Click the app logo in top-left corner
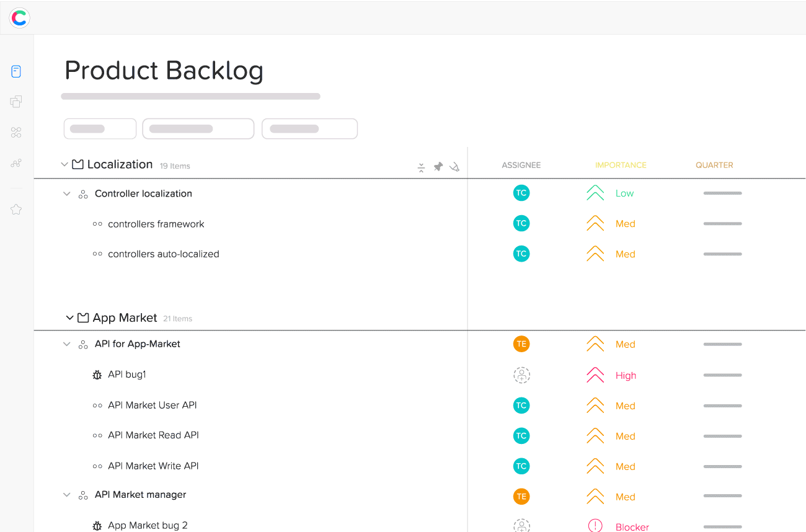Screen dimensions: 806x532 pos(19,18)
